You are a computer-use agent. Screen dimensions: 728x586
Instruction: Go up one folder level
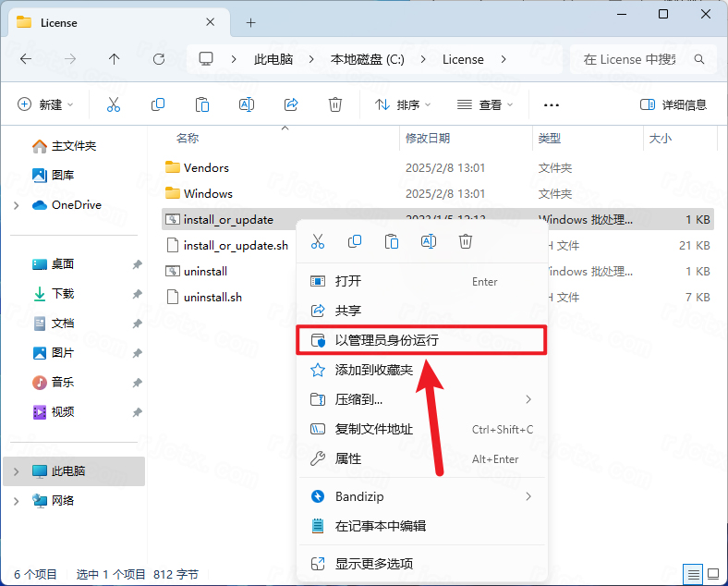(115, 59)
